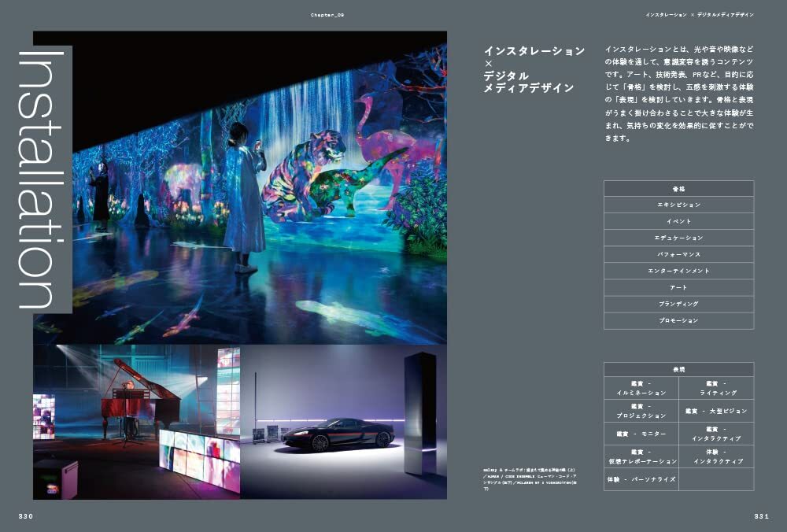The width and height of the screenshot is (787, 532).
Task: Select the エンターテインメント cell
Action: coord(678,271)
